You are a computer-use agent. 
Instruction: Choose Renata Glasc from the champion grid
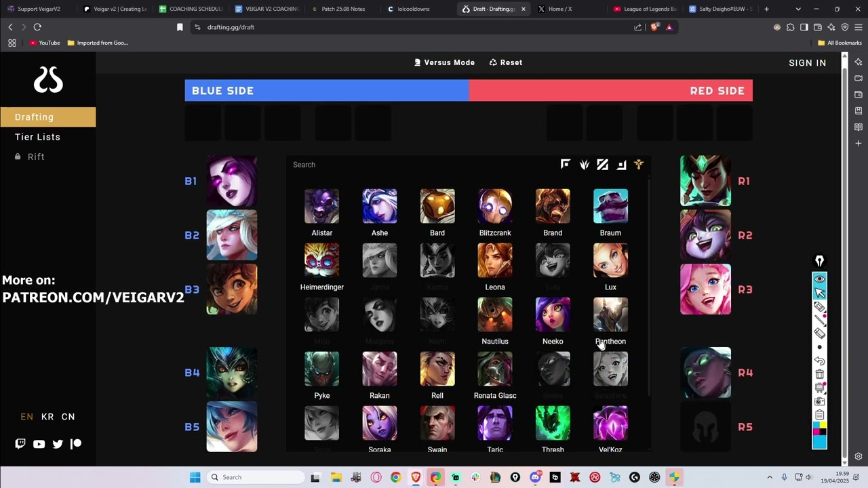(495, 369)
